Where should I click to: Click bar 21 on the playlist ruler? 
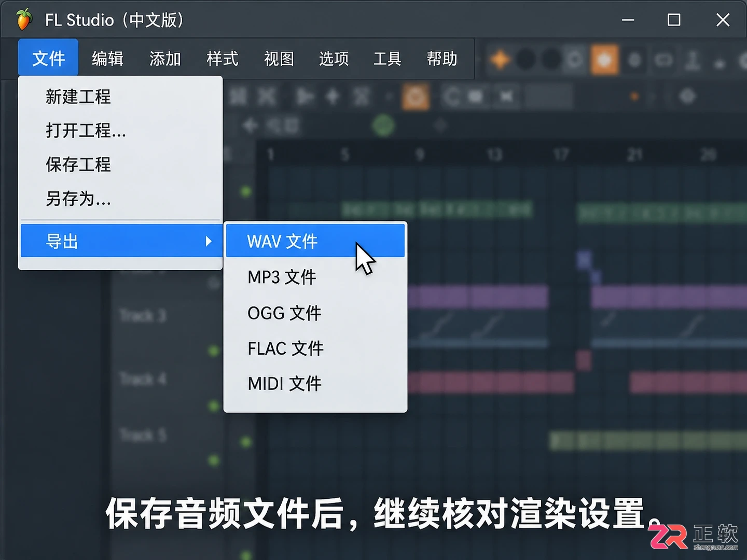pyautogui.click(x=635, y=154)
